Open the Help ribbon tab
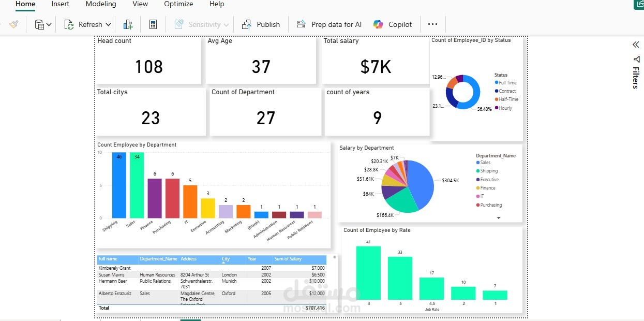This screenshot has height=321, width=644. tap(217, 4)
